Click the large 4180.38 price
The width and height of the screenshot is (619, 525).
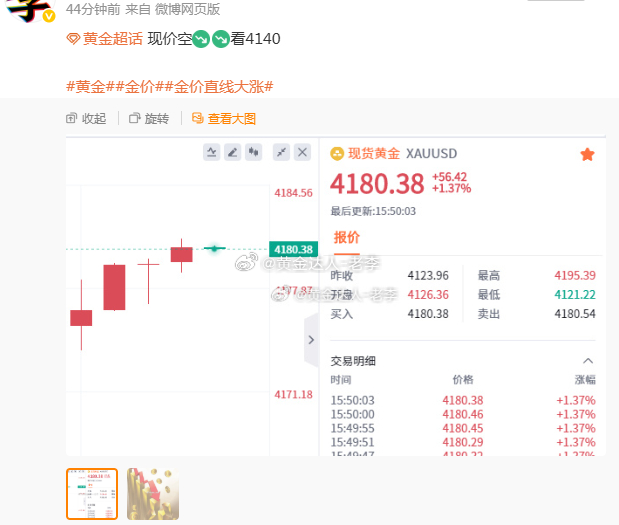click(x=377, y=184)
